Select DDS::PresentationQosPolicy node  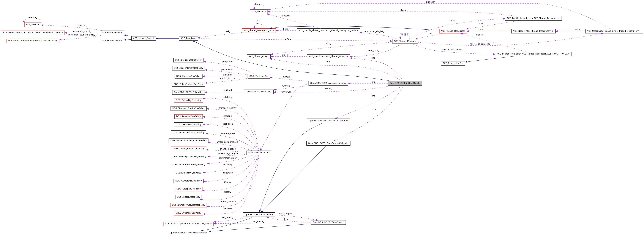(x=188, y=68)
